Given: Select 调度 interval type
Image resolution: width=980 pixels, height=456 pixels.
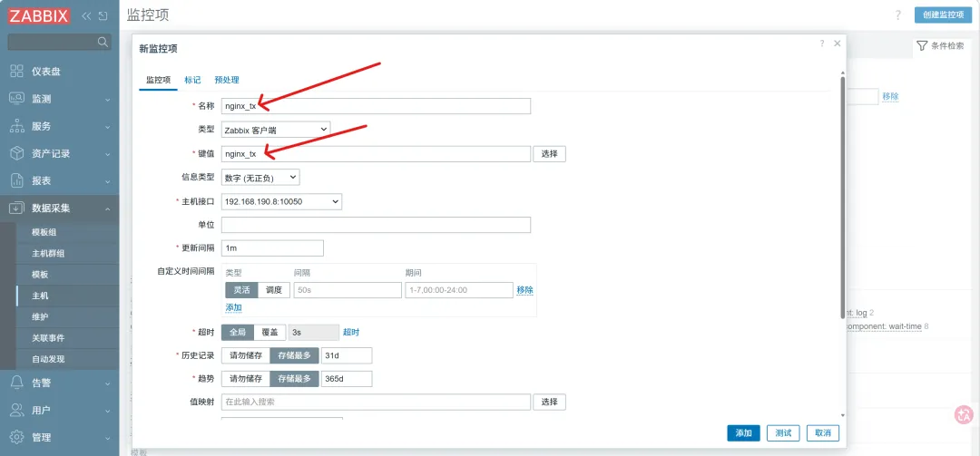Looking at the screenshot, I should tap(274, 290).
